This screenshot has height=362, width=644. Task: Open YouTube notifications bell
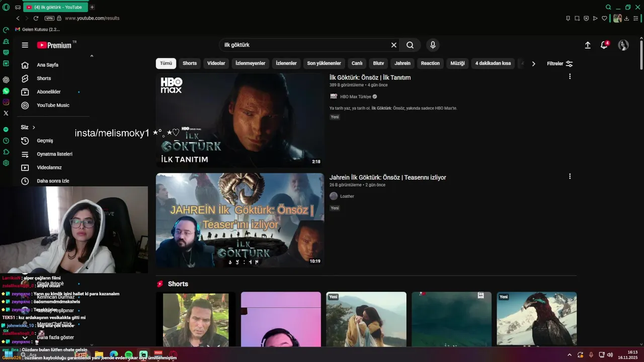coord(604,45)
